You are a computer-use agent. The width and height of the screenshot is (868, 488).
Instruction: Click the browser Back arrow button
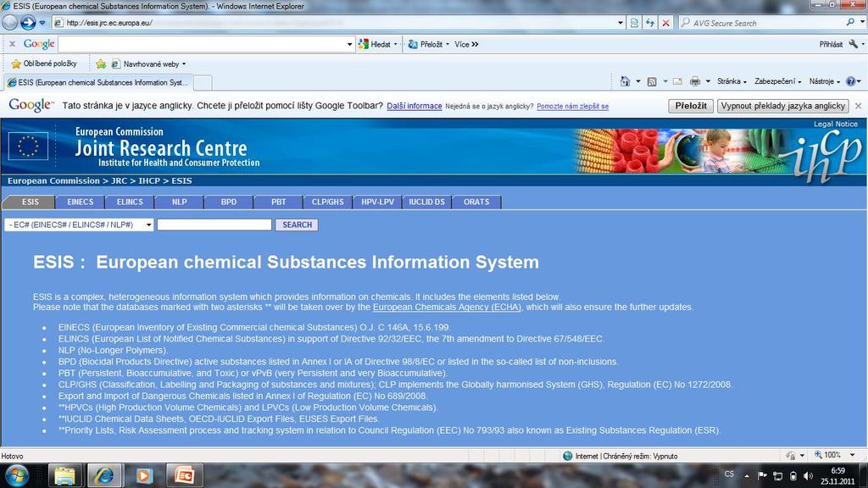[10, 23]
